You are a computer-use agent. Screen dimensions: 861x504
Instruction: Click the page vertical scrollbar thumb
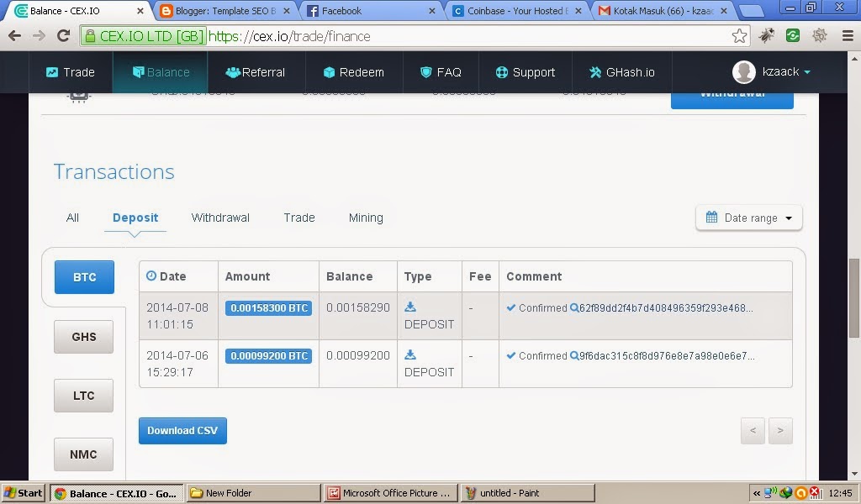click(854, 298)
